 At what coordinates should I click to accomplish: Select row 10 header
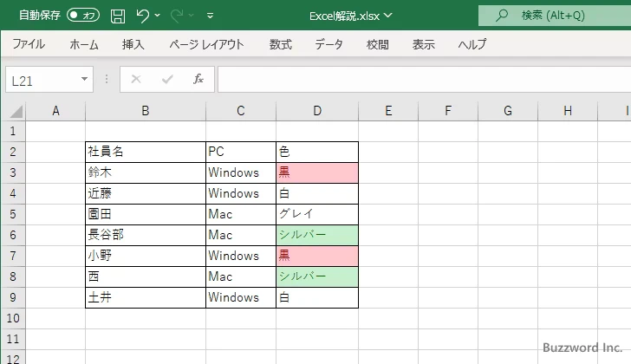tap(13, 319)
